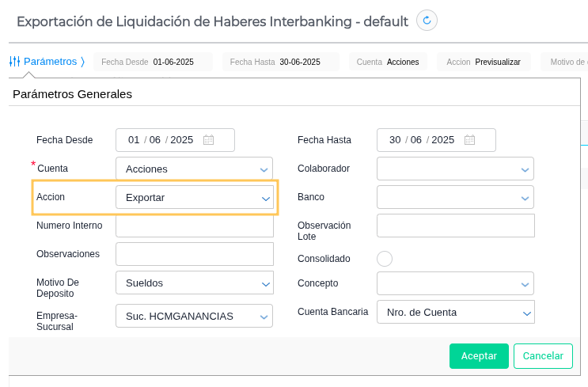The image size is (588, 387).
Task: Focus the Observaciones text field
Action: point(194,254)
